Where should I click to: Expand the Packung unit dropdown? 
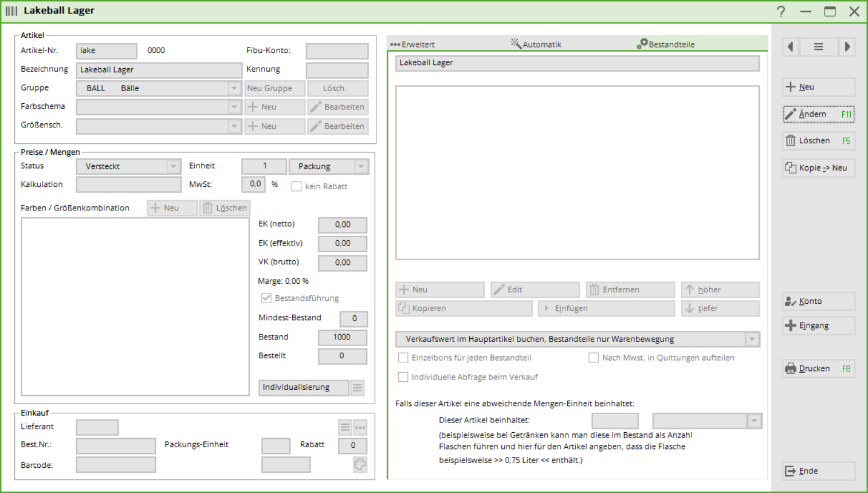pyautogui.click(x=361, y=166)
